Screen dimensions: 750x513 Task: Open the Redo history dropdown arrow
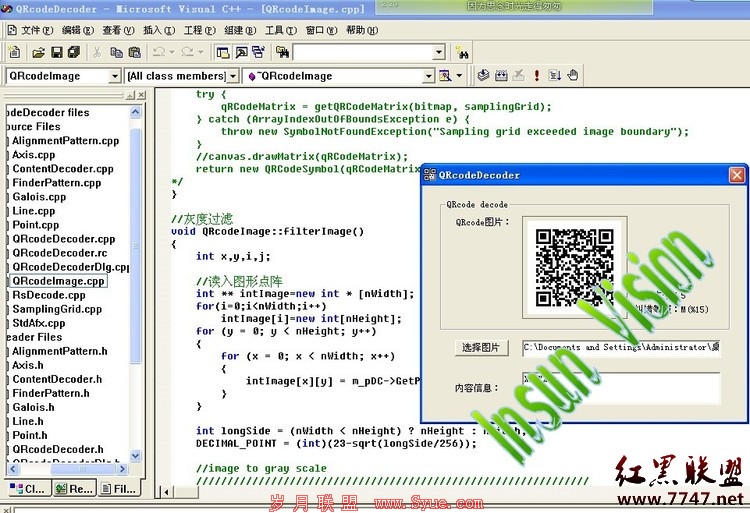[200, 52]
